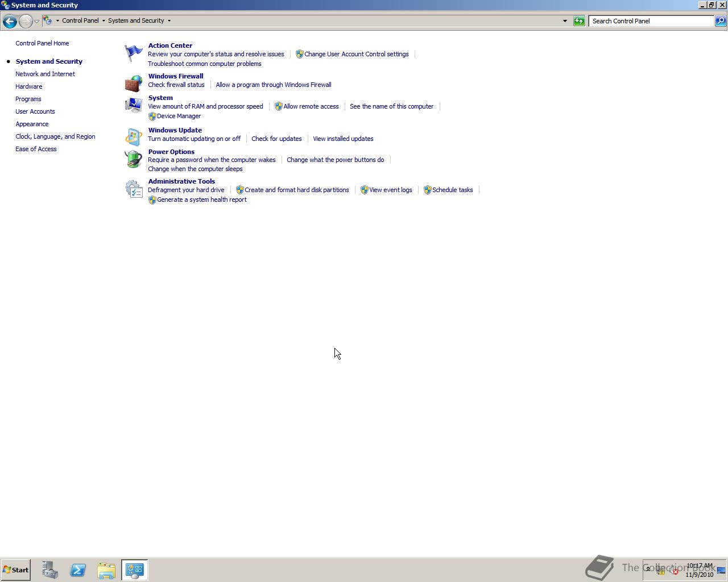Open the root dropdown arrow beside address icon
This screenshot has width=728, height=582.
57,20
